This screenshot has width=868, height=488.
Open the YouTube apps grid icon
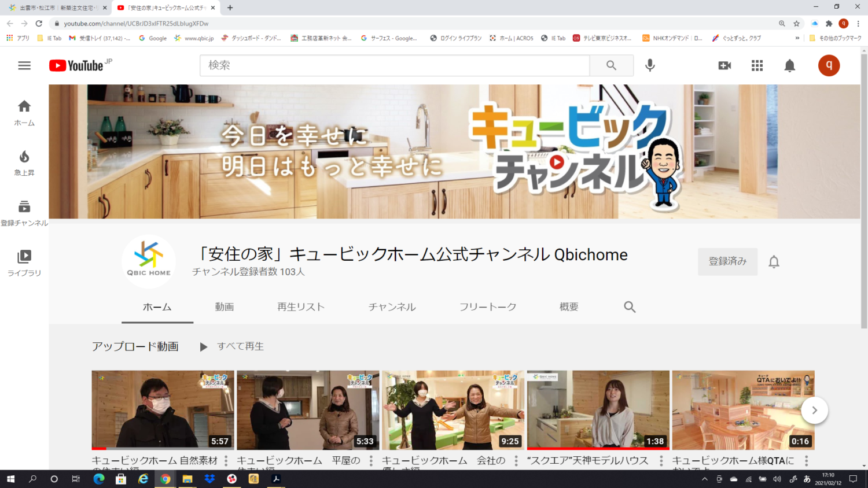tap(757, 65)
